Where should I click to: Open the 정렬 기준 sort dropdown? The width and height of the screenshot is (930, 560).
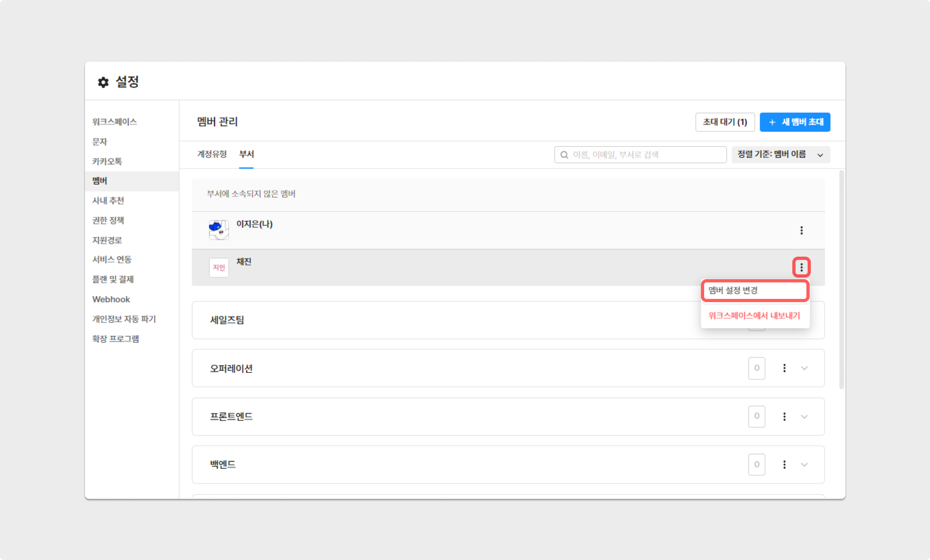coord(780,155)
